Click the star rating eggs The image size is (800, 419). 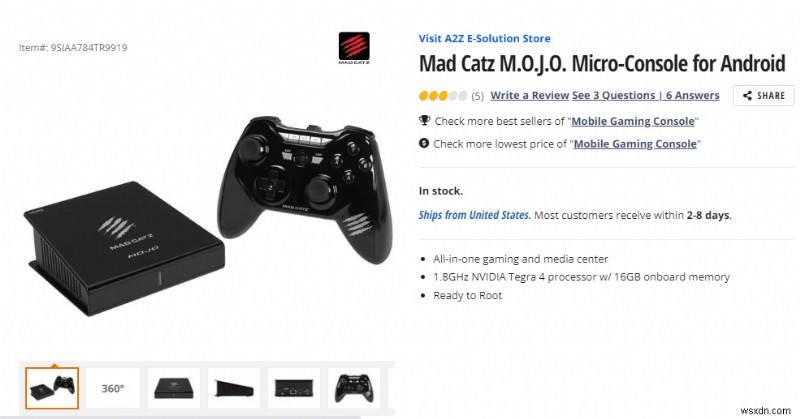click(442, 96)
